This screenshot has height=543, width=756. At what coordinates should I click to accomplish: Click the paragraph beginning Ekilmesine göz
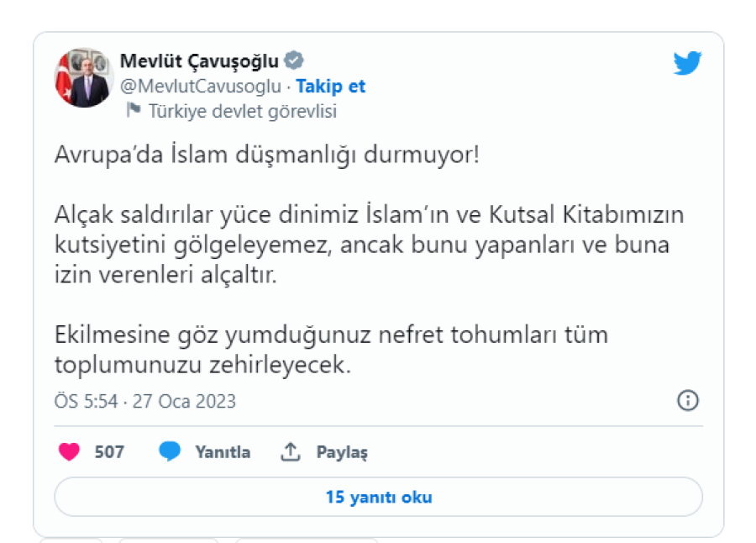coord(331,350)
